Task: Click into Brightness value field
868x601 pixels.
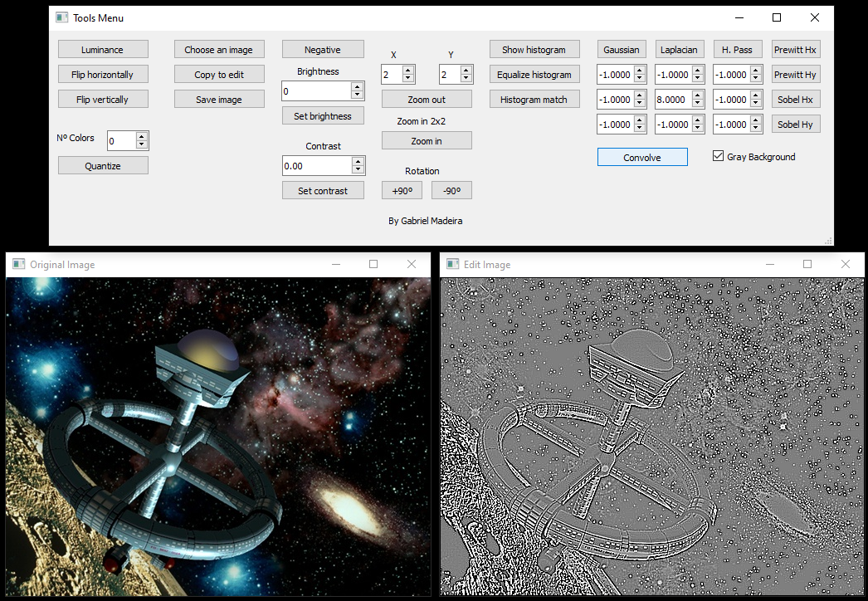Action: click(317, 90)
